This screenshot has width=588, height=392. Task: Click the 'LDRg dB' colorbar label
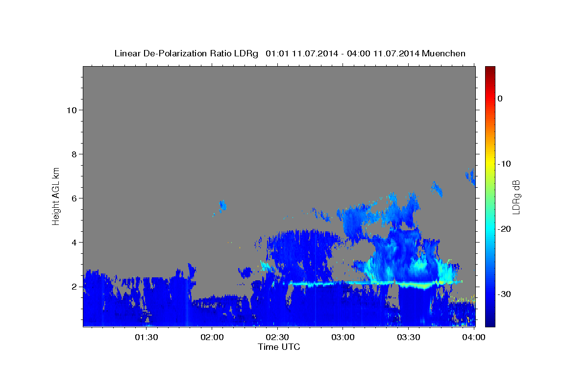tap(516, 197)
